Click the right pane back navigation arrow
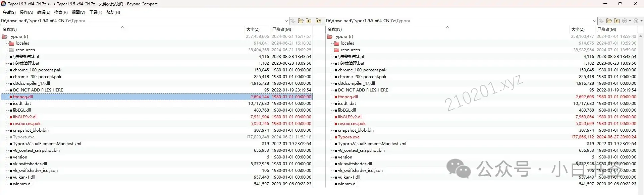 pyautogui.click(x=625, y=21)
